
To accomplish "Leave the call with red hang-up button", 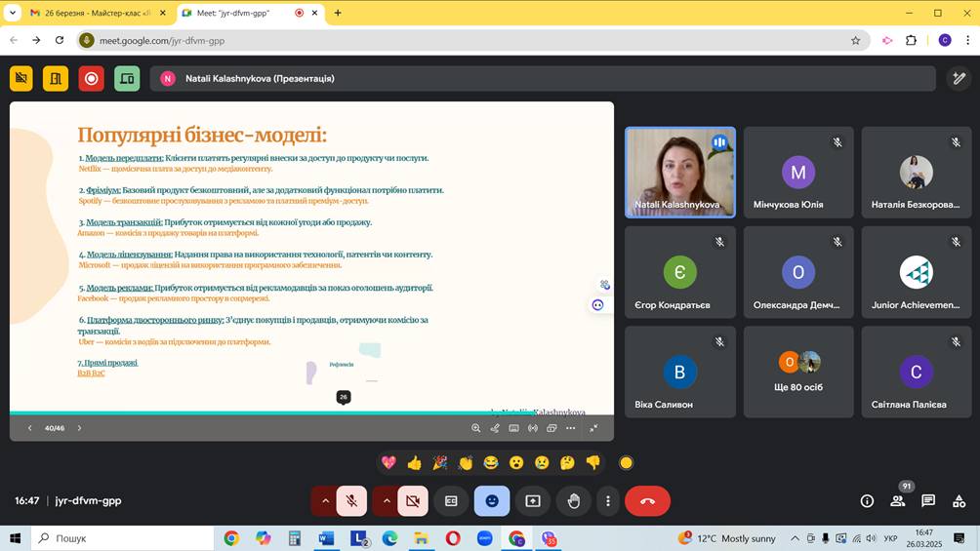I will pyautogui.click(x=647, y=500).
